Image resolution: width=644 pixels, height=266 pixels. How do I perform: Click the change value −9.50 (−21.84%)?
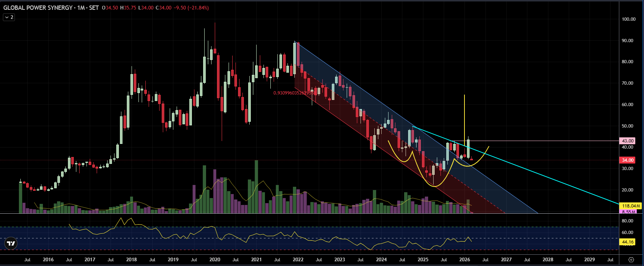[x=192, y=8]
